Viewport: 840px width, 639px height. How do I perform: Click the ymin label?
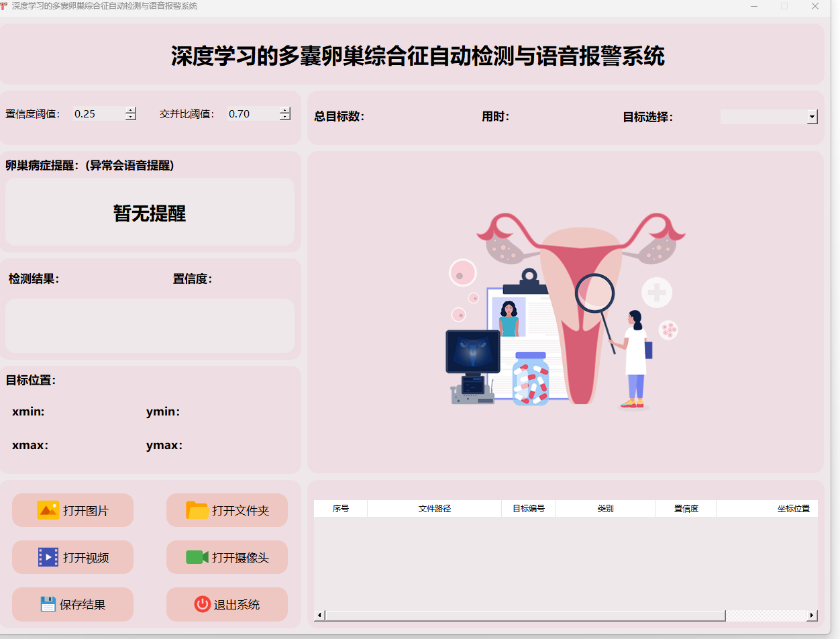click(163, 412)
